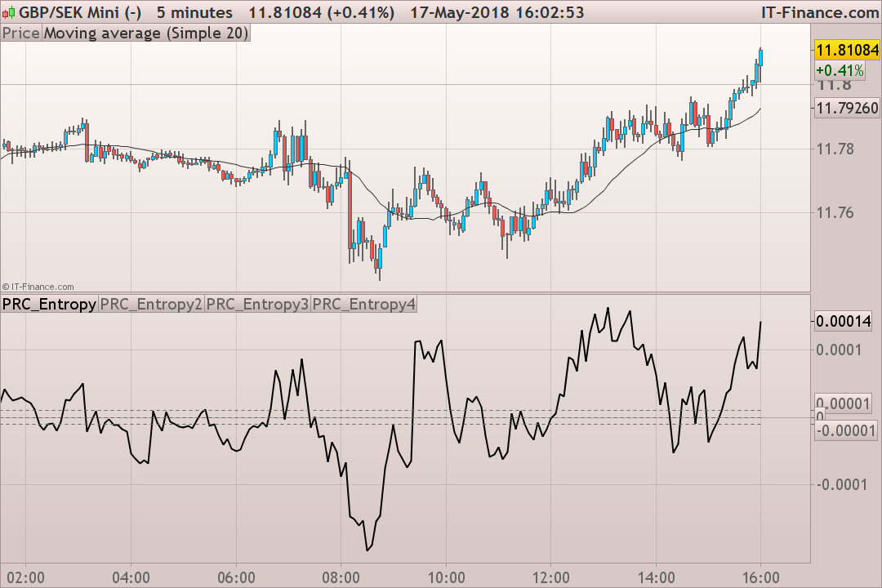The height and width of the screenshot is (588, 882).
Task: Click the 0.00001 upper threshold label
Action: [x=843, y=403]
